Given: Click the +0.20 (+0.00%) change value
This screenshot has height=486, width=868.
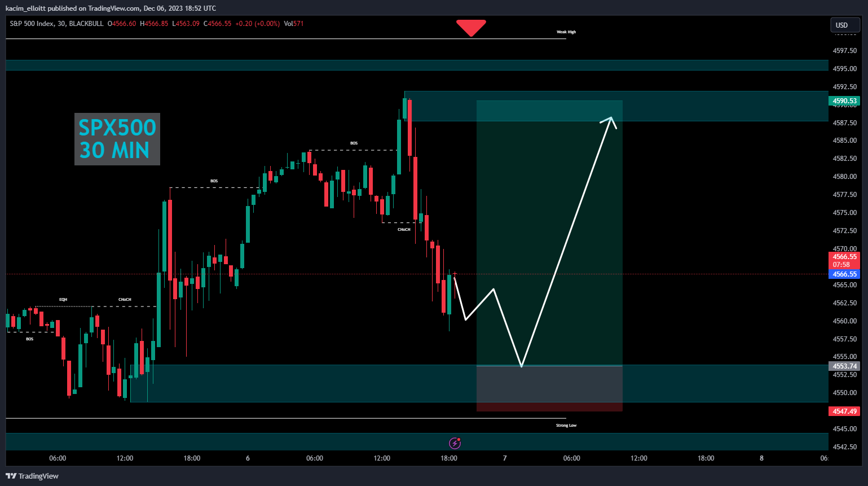Looking at the screenshot, I should [x=257, y=24].
